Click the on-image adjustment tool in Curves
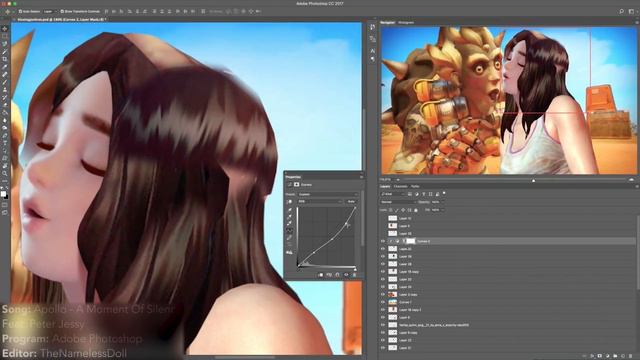This screenshot has height=360, width=640. click(x=289, y=202)
